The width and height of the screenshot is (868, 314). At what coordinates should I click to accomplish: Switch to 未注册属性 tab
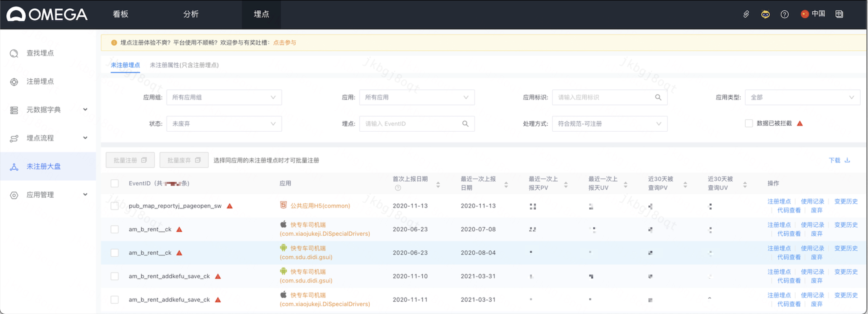184,65
